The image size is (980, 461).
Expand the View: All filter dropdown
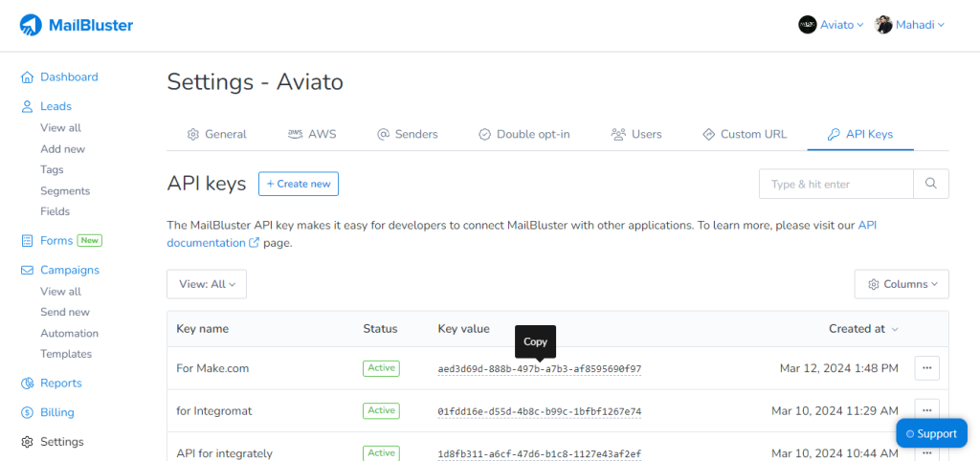[207, 284]
